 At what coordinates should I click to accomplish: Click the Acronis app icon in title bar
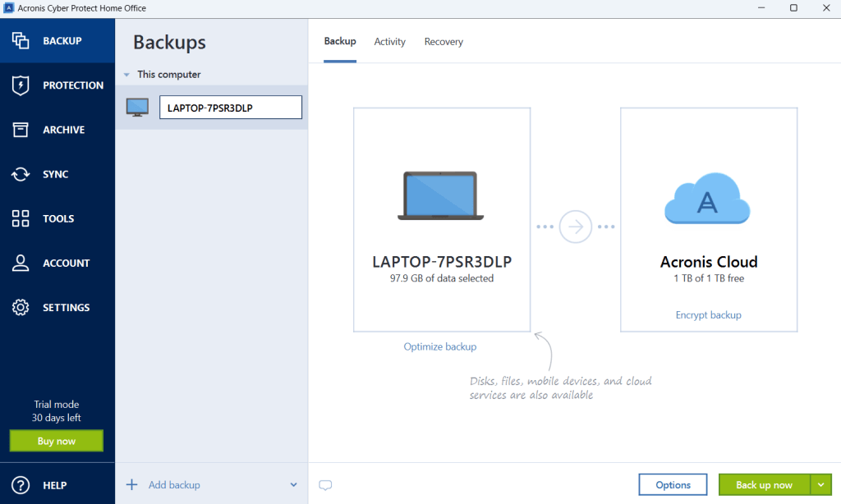point(8,8)
